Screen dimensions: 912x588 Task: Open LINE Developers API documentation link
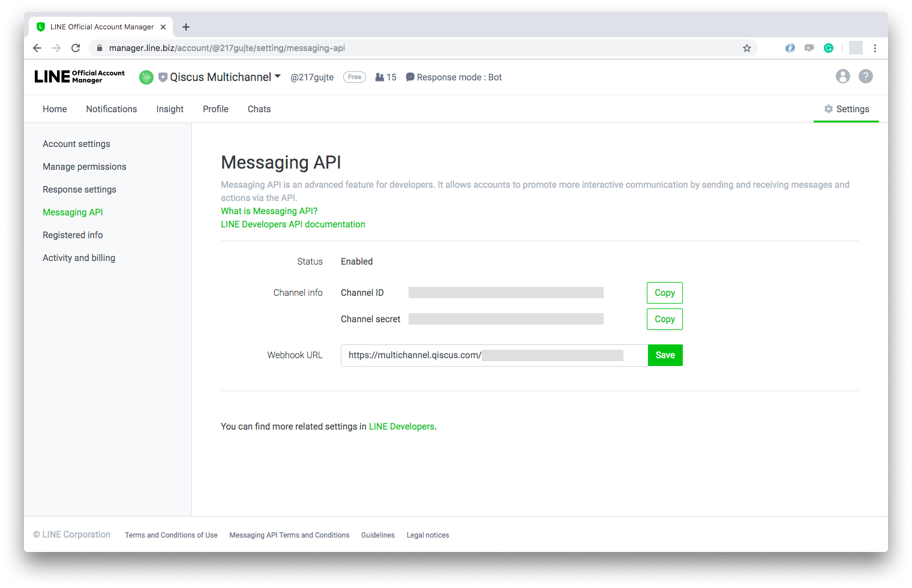(293, 224)
